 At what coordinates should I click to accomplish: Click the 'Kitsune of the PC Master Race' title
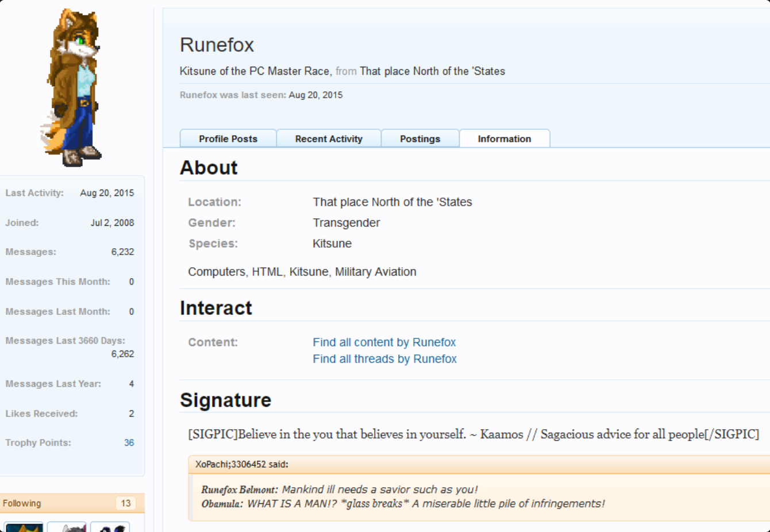coord(255,71)
